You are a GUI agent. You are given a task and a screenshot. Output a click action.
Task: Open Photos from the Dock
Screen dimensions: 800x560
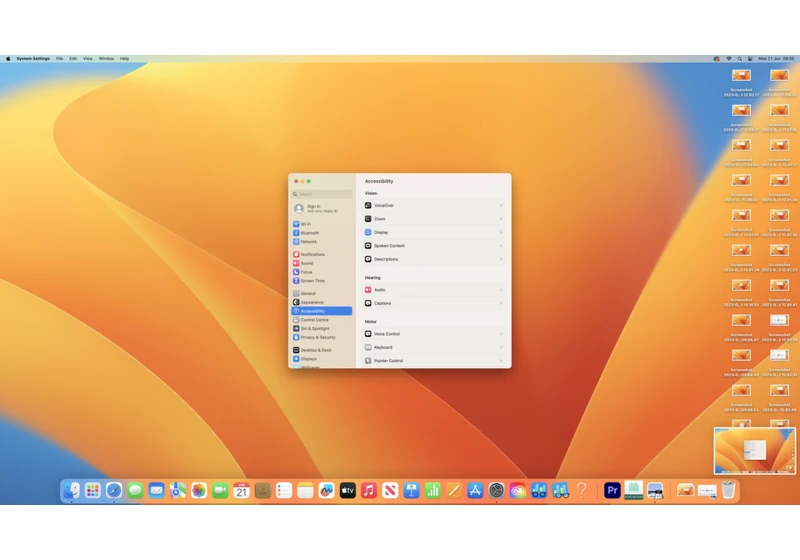point(199,491)
